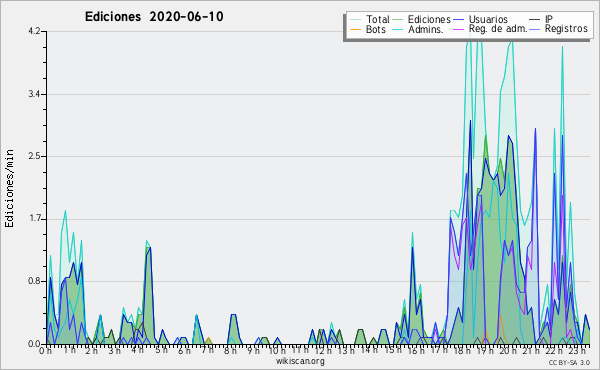This screenshot has height=370, width=600.
Task: Click the chart title Ediciones 2020-06-10
Action: coord(154,17)
